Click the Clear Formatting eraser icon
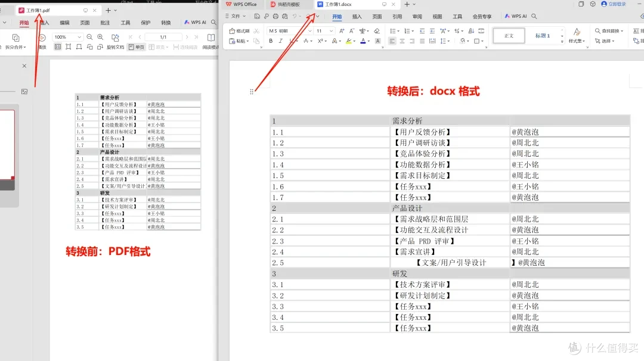 377,31
